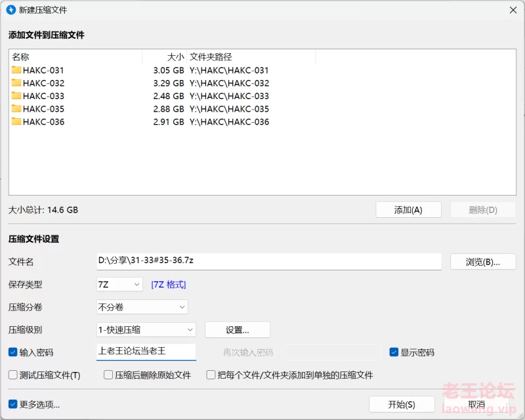Select the HAKC-036 folder icon
Image resolution: width=525 pixels, height=420 pixels.
tap(16, 121)
